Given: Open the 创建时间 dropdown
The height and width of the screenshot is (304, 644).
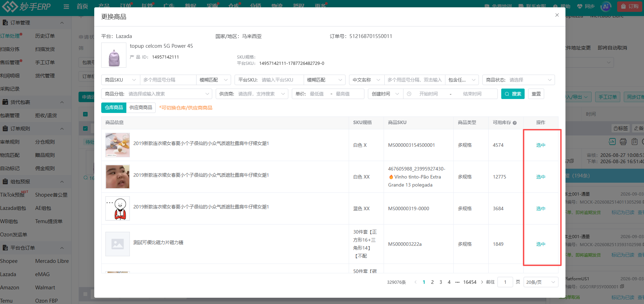Looking at the screenshot, I should (x=385, y=94).
